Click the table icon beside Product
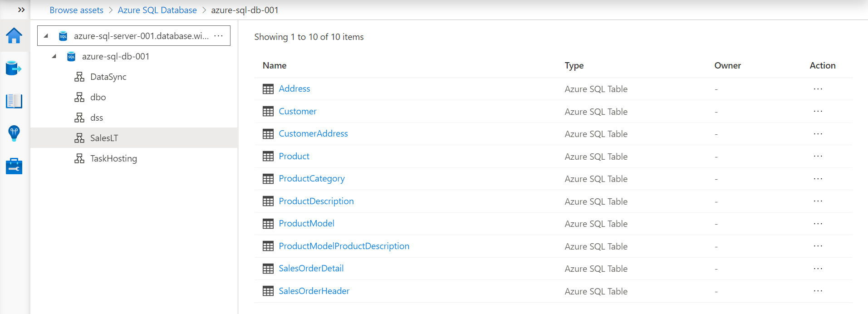The height and width of the screenshot is (314, 868). tap(268, 157)
